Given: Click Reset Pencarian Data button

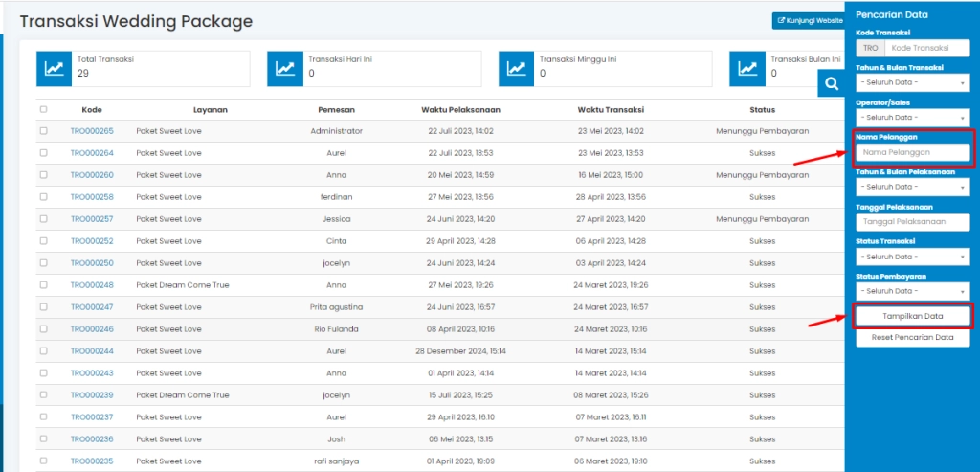Looking at the screenshot, I should [912, 338].
